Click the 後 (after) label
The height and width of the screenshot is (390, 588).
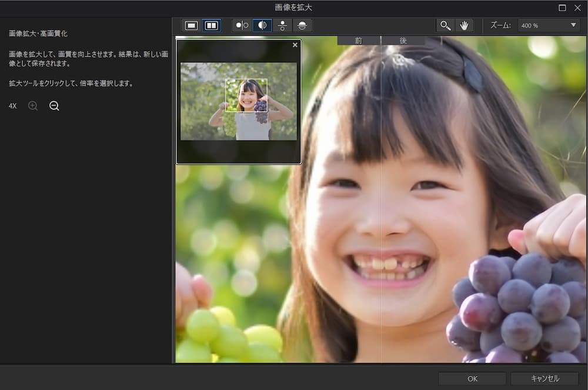[x=403, y=41]
